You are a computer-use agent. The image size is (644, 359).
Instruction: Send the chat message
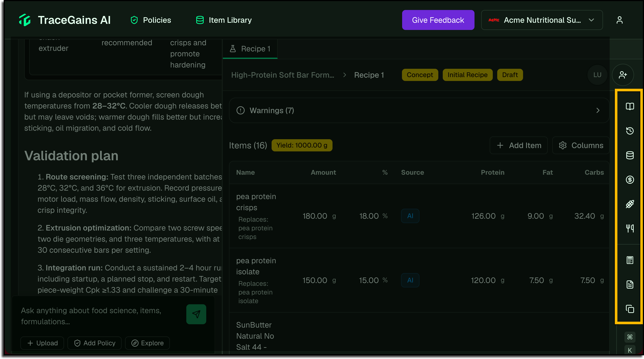(196, 314)
